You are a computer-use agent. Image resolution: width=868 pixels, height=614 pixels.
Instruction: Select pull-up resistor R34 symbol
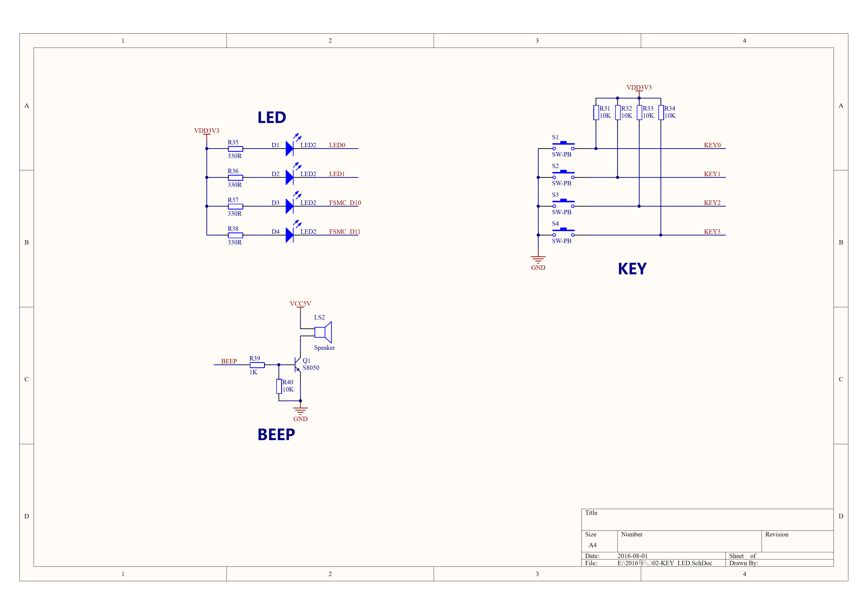click(x=661, y=112)
